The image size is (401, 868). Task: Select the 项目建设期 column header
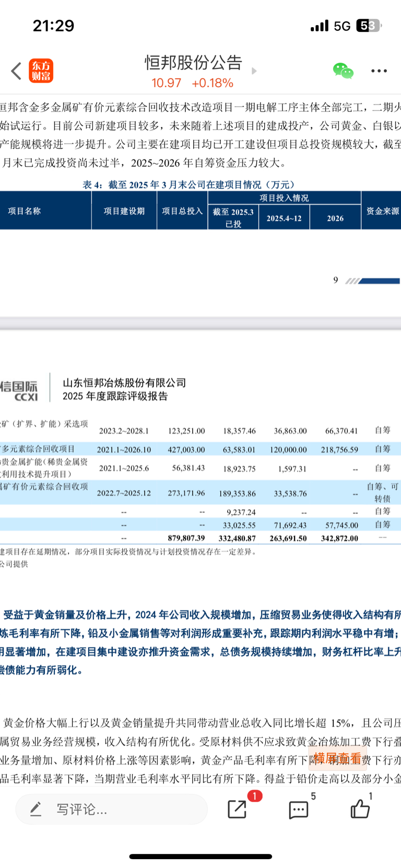coord(124,211)
